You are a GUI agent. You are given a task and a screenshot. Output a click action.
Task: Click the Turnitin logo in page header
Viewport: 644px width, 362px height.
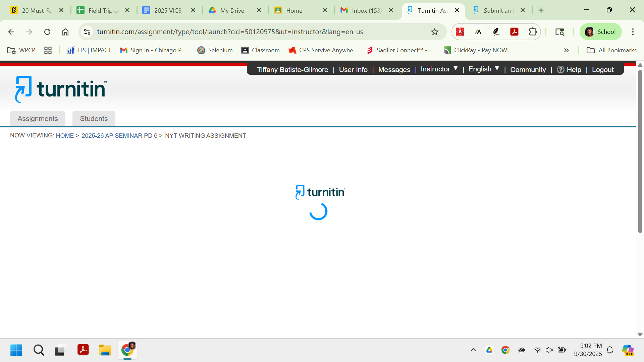[x=61, y=89]
